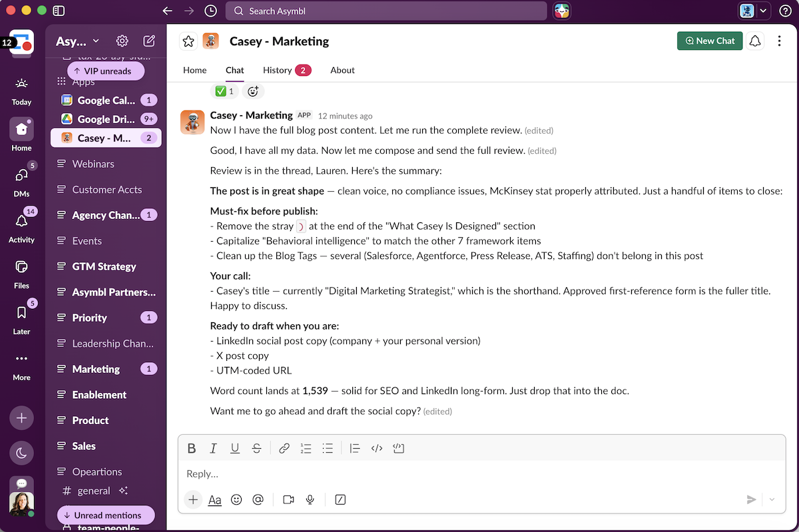Expand the Asymbl workspace menu
The width and height of the screenshot is (799, 532).
pos(77,41)
